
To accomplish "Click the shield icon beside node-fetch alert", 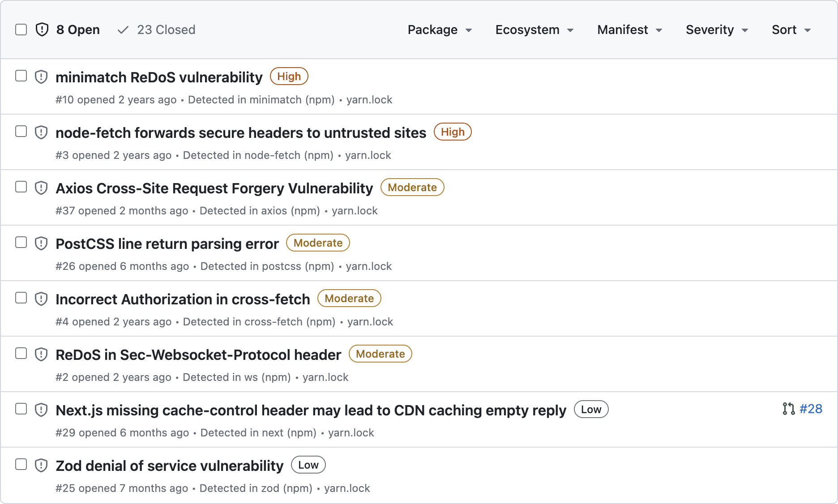I will [x=41, y=132].
